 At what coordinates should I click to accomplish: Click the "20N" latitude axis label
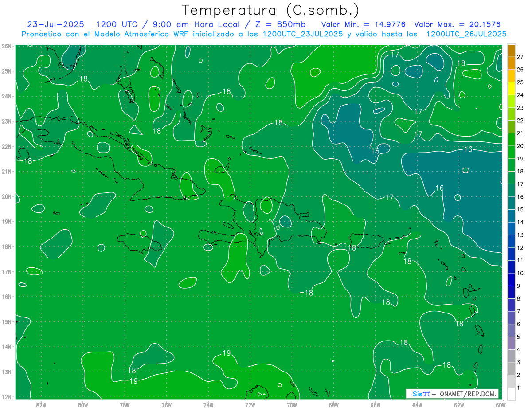7,196
